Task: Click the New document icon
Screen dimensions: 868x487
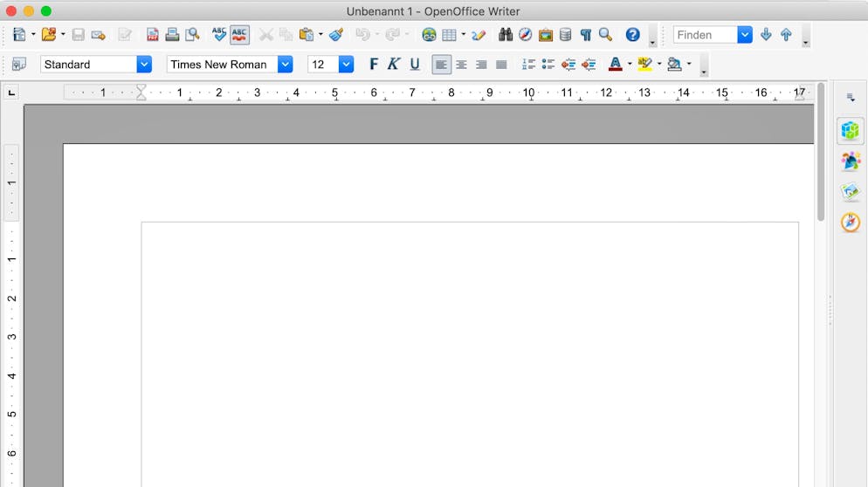Action: pos(19,35)
